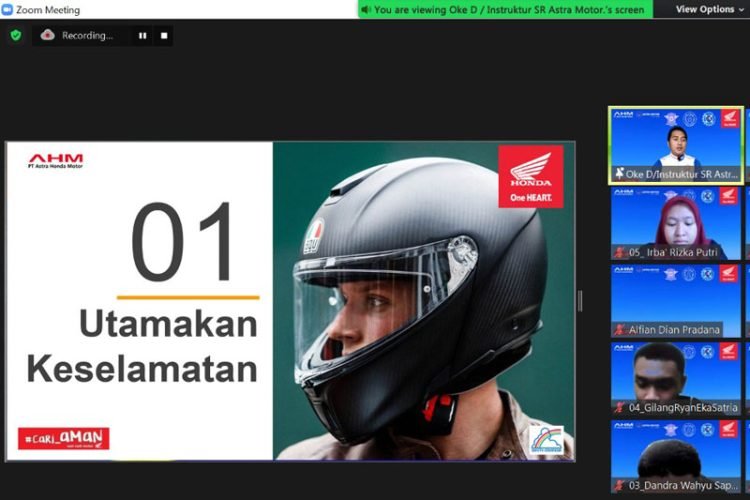
Task: Select Alfian Dian Pradana video thumbnail
Action: (676, 301)
